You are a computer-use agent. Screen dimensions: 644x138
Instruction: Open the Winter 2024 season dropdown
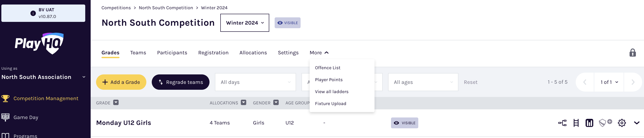244,23
